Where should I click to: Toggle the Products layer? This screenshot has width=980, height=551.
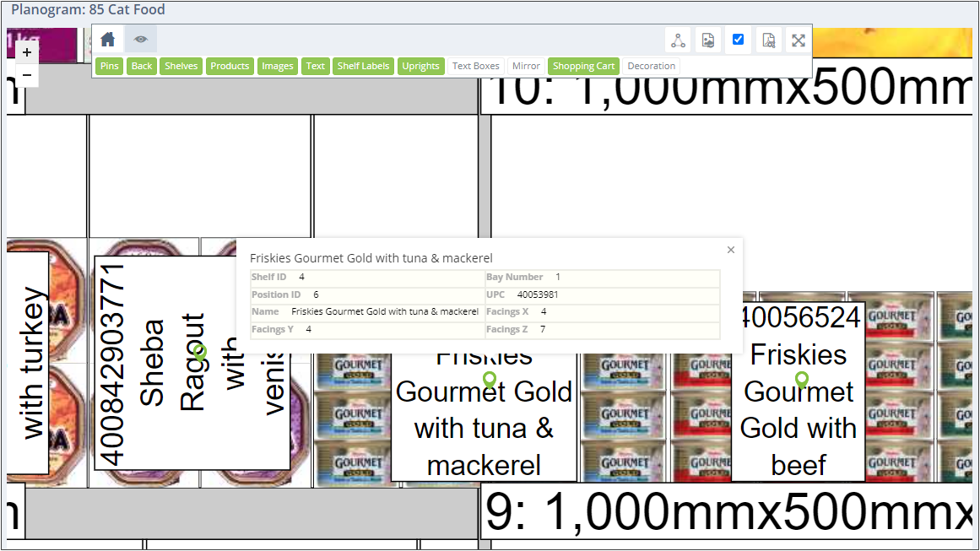(230, 66)
